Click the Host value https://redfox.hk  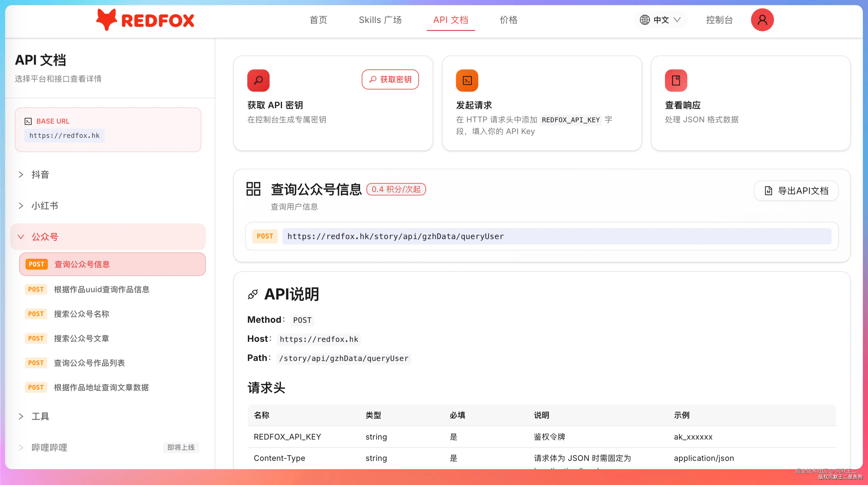coord(319,339)
